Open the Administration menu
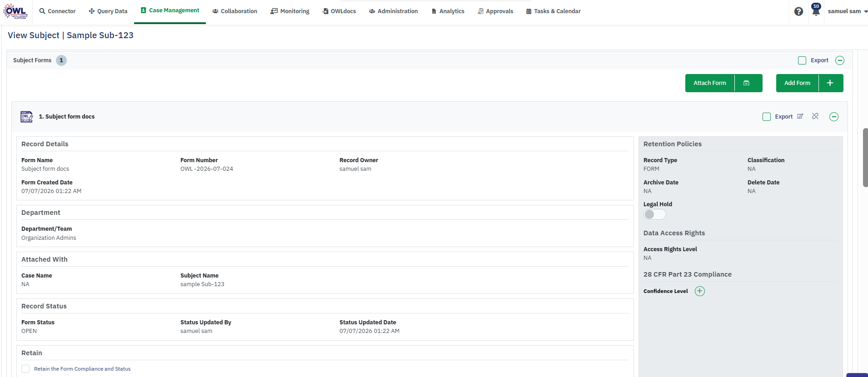This screenshot has width=868, height=377. tap(393, 11)
